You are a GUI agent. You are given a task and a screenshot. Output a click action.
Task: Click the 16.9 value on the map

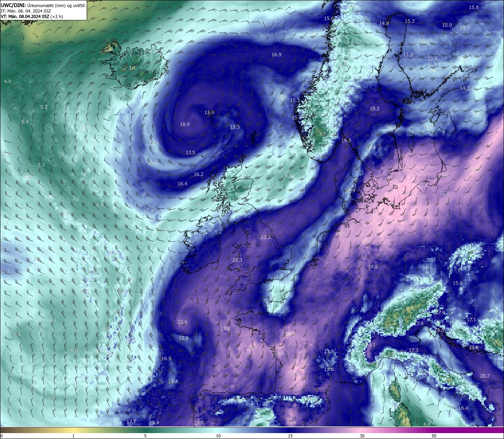click(x=276, y=54)
